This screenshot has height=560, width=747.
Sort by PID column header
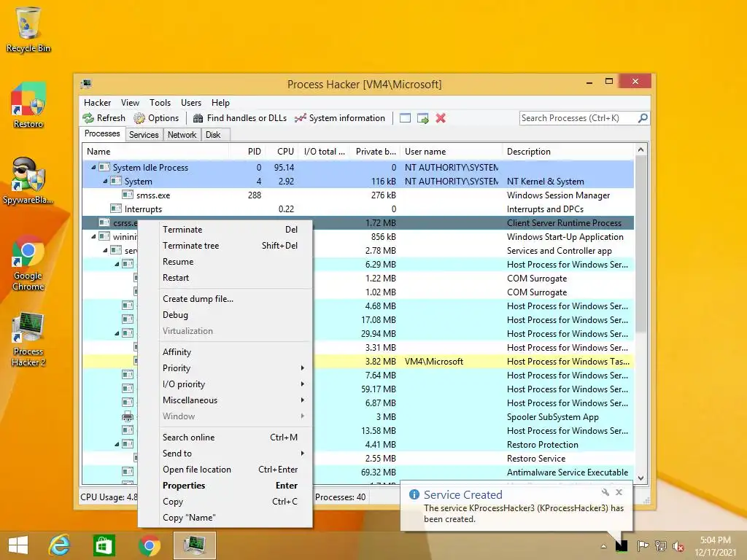pos(247,152)
